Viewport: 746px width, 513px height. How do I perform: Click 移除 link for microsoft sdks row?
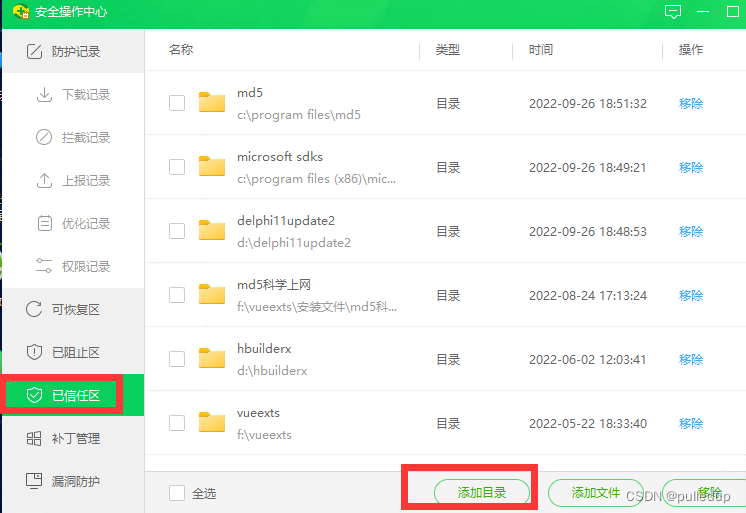coord(691,167)
